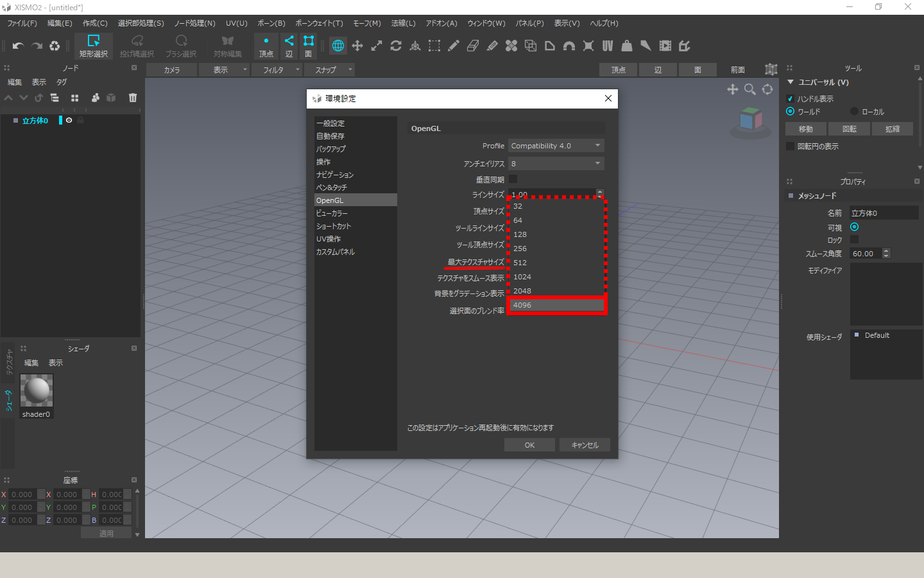Click the undo arrow in the toolbar
This screenshot has width=924, height=578.
click(18, 46)
